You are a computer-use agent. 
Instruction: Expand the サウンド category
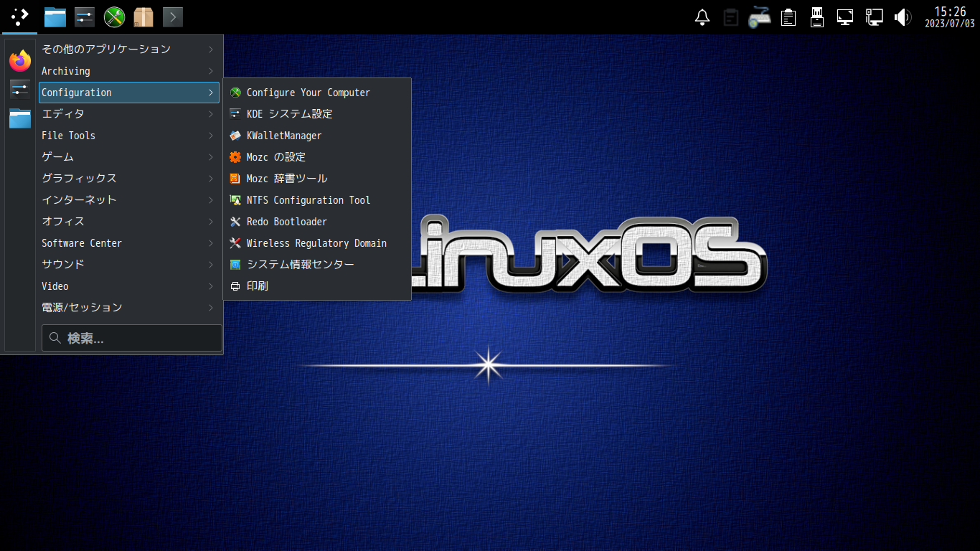pos(129,265)
